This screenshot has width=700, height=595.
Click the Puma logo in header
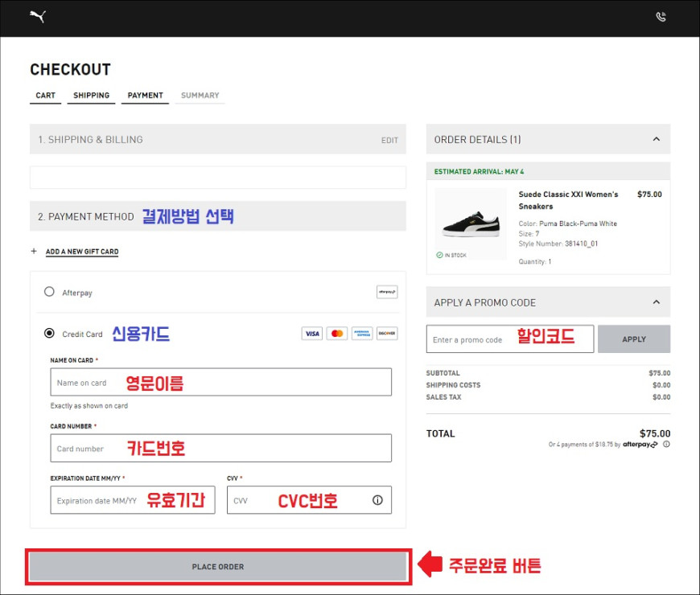[38, 17]
